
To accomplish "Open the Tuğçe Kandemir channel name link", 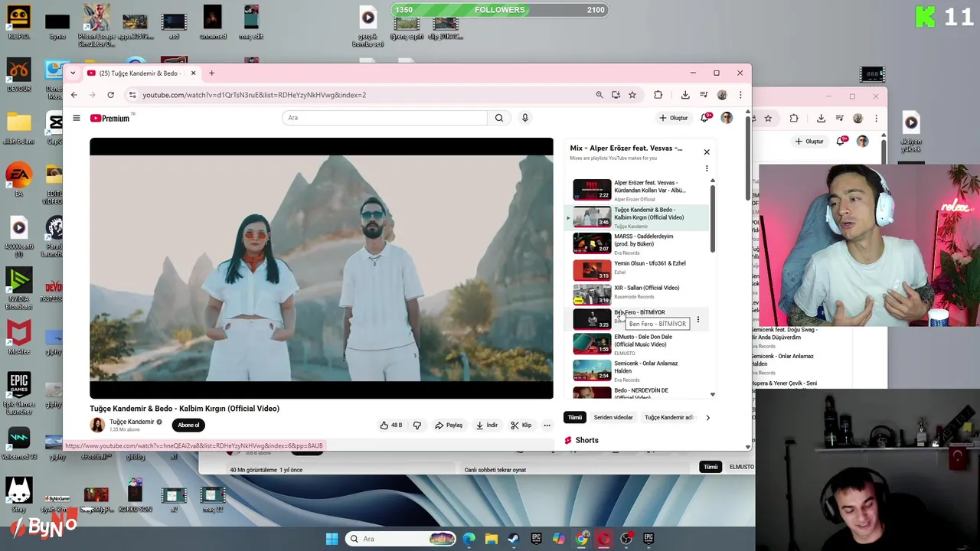I will (132, 422).
